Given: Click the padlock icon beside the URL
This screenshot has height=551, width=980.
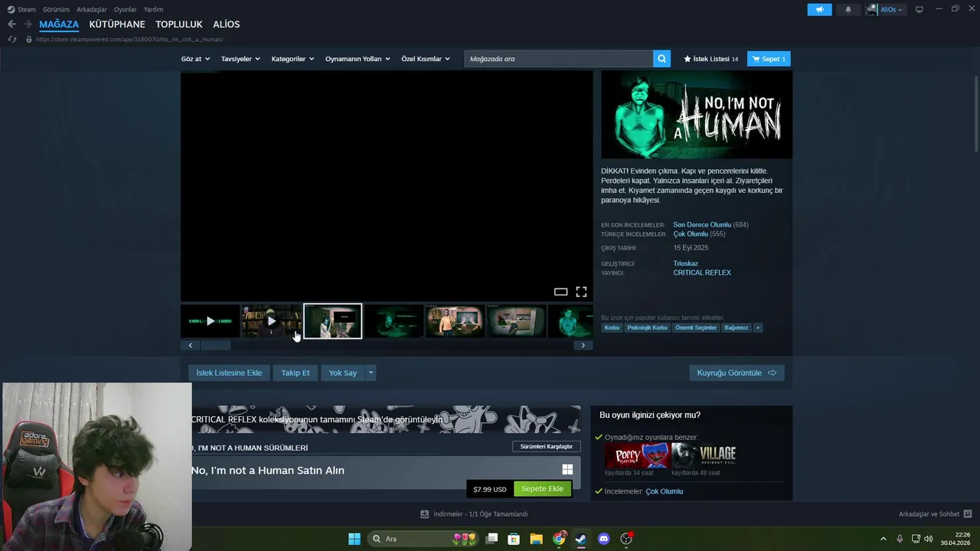Looking at the screenshot, I should coord(29,39).
